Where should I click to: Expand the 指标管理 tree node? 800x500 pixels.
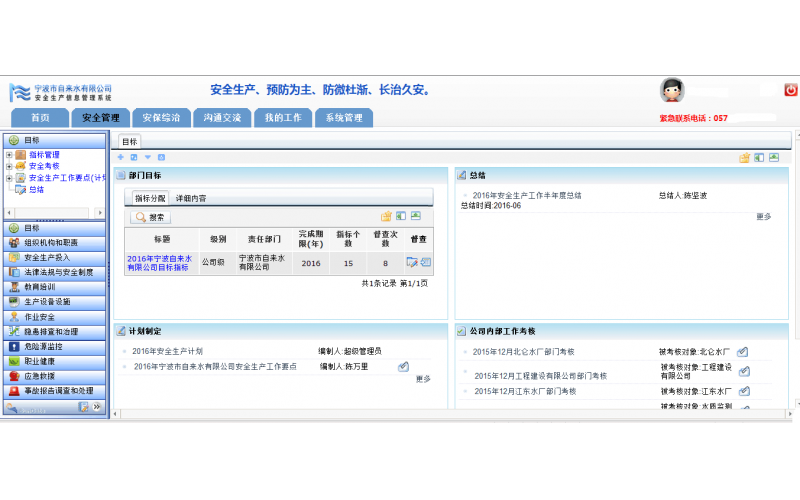coord(9,155)
